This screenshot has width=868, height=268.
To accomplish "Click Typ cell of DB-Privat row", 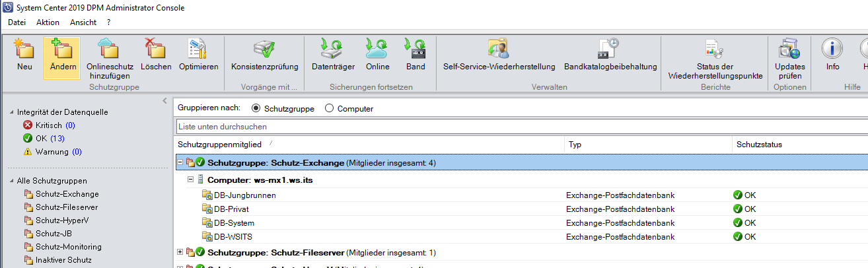I will tap(620, 209).
